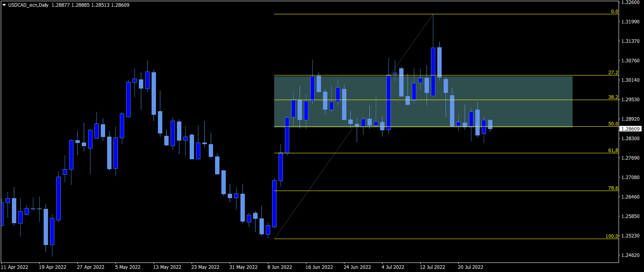The image size is (644, 272).
Task: Click the open value 1.28877 in header
Action: click(x=60, y=5)
